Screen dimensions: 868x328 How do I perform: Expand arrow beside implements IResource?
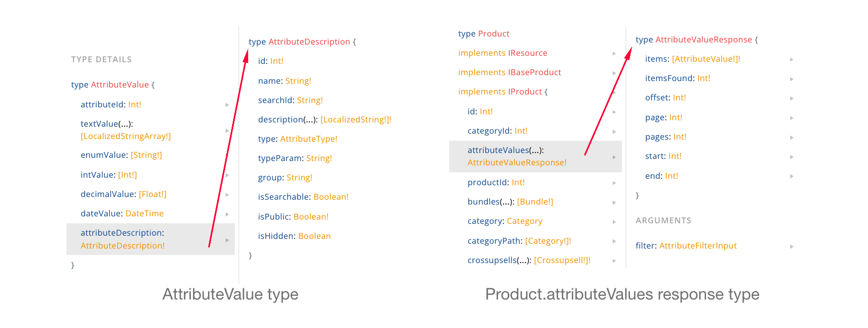[x=614, y=54]
